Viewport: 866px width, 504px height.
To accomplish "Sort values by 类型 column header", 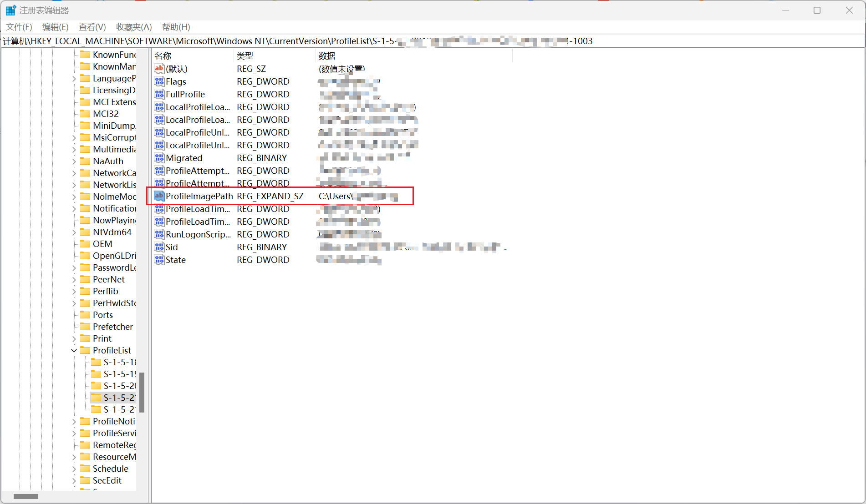I will pyautogui.click(x=275, y=55).
